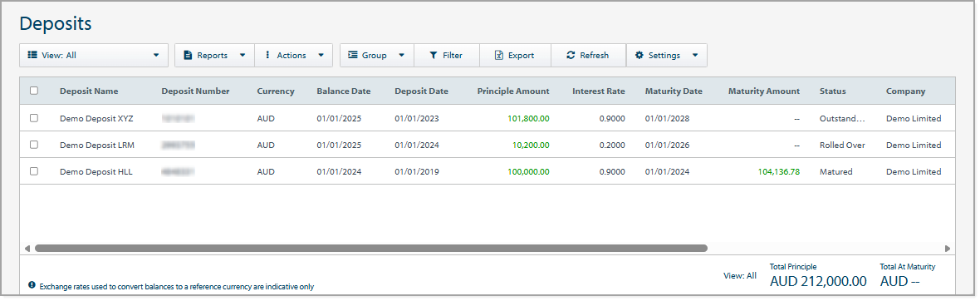Click Total Principle AUD 212,000.00
The width and height of the screenshot is (980, 301).
pos(818,281)
